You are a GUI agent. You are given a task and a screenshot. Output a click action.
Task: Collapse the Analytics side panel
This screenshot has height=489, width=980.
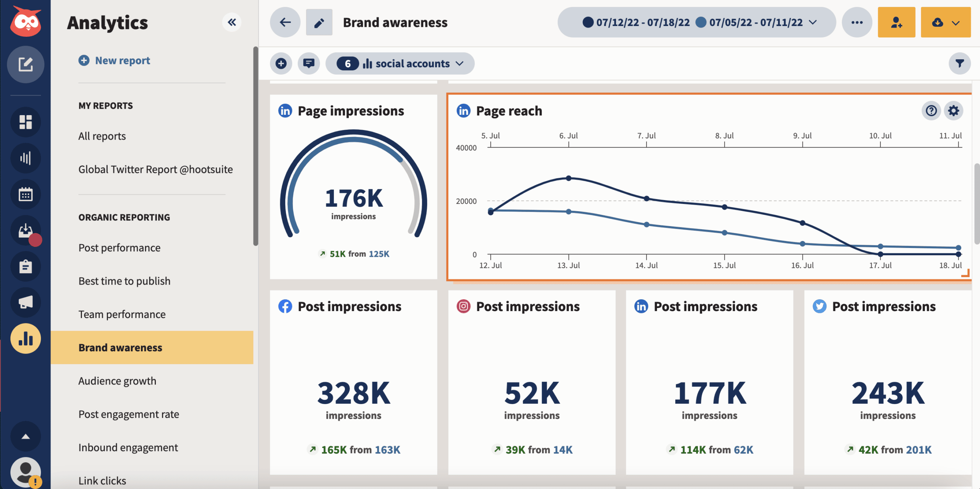[232, 22]
